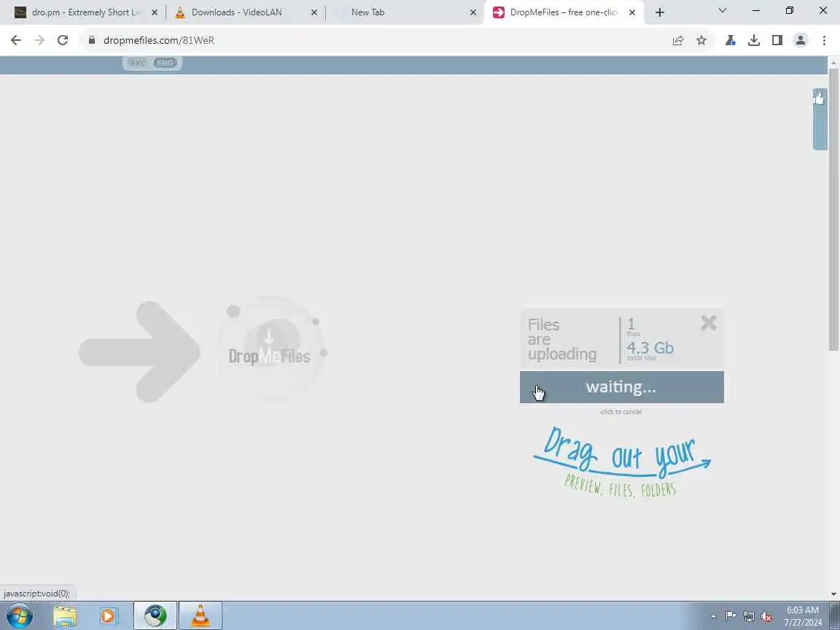The width and height of the screenshot is (840, 630).
Task: Close the Downloads - VideoLAN tab
Action: (314, 12)
